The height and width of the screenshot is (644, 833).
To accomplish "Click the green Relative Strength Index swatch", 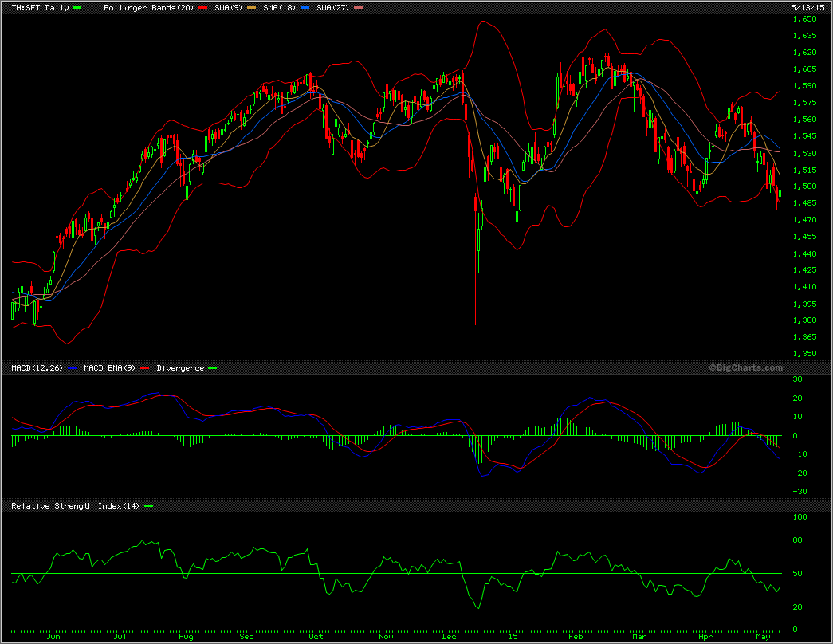I will (148, 506).
